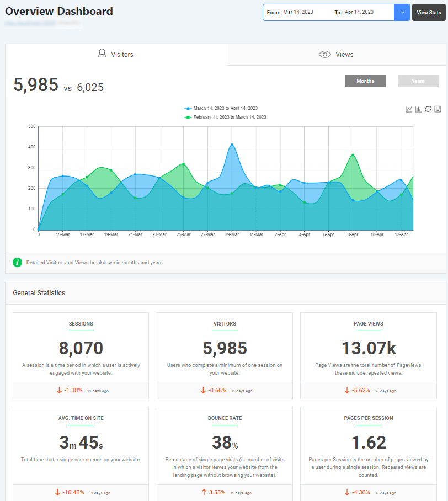This screenshot has width=448, height=501.
Task: Click the March 29 peak data point
Action: coord(232,143)
